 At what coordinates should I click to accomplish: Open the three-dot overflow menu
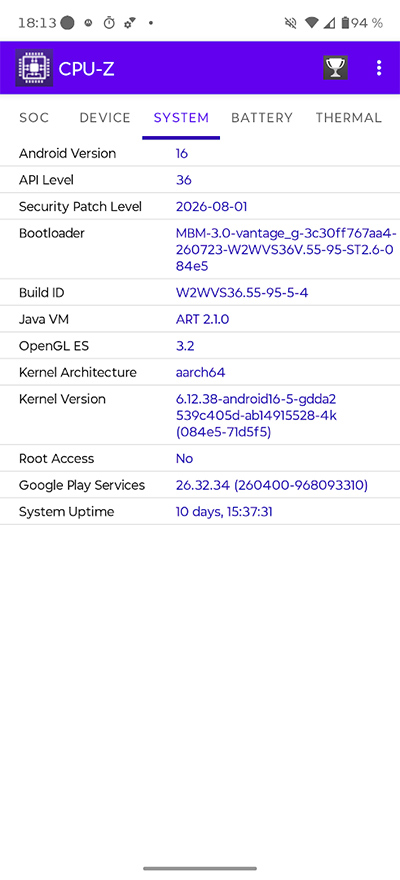(x=379, y=68)
